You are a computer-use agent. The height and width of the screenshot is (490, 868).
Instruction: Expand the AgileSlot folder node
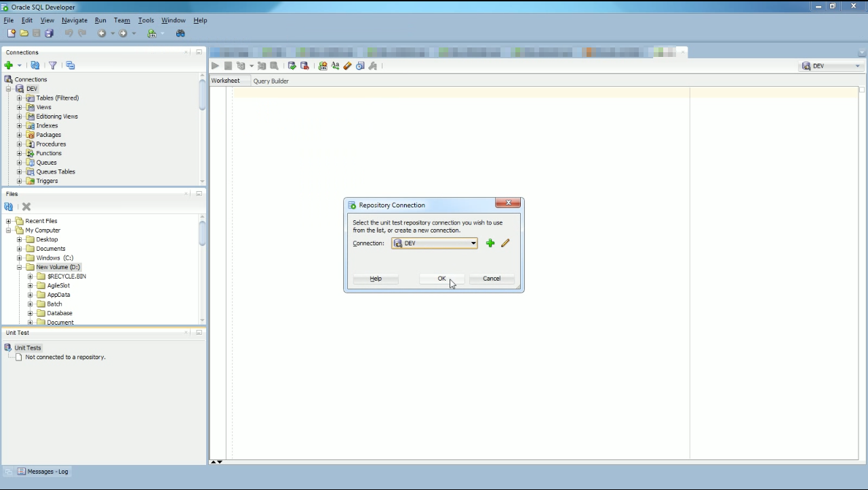click(31, 285)
